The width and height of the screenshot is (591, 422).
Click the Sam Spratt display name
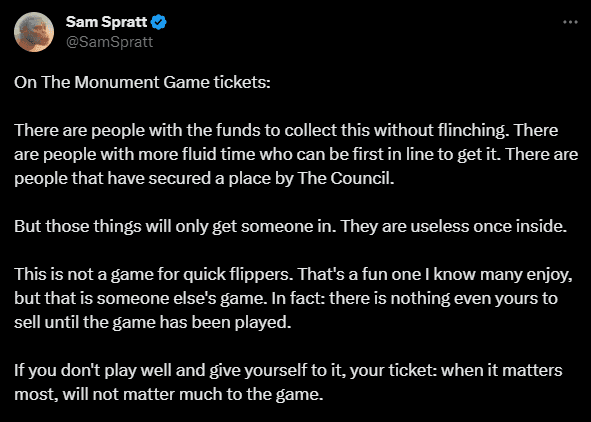click(107, 22)
